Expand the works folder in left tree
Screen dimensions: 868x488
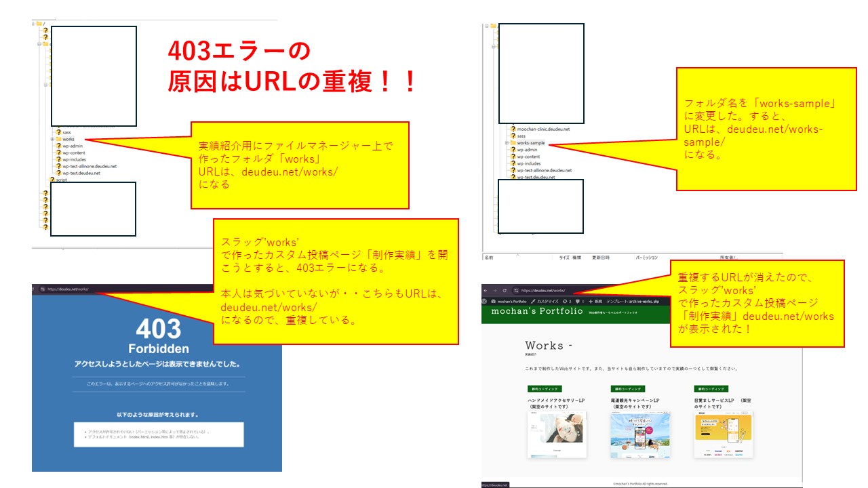(x=52, y=139)
